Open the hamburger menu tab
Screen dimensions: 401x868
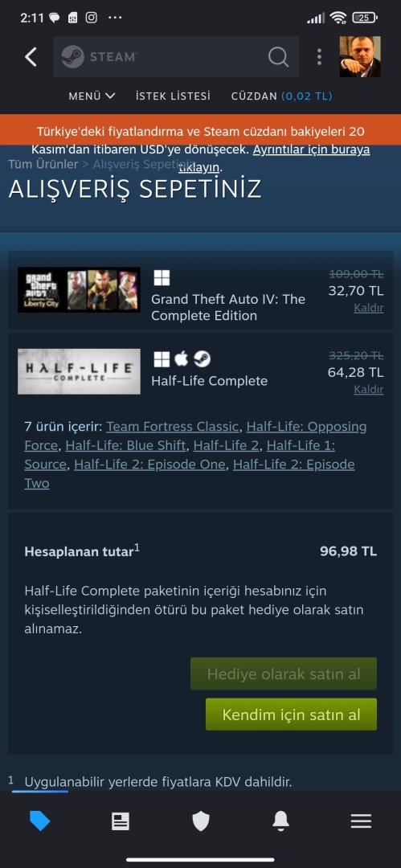click(x=361, y=821)
